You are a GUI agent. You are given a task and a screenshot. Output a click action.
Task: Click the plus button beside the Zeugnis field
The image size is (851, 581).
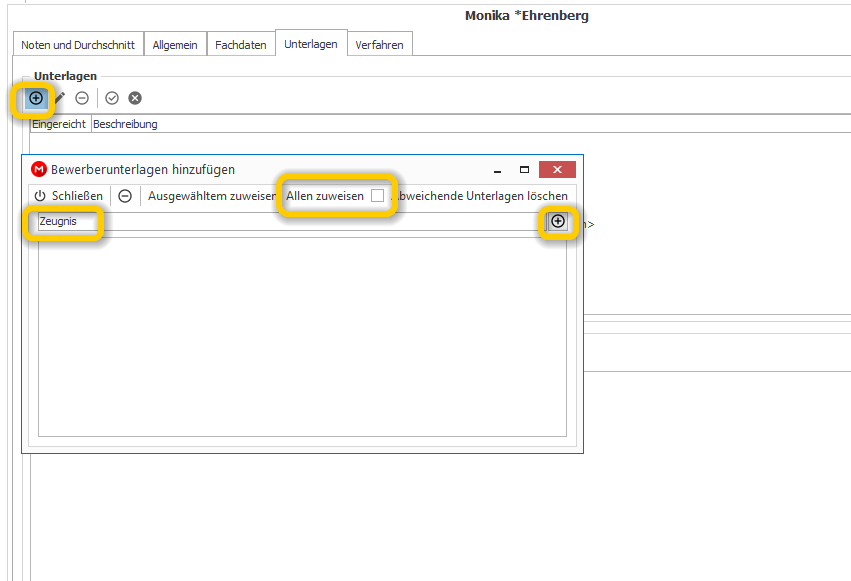(558, 221)
